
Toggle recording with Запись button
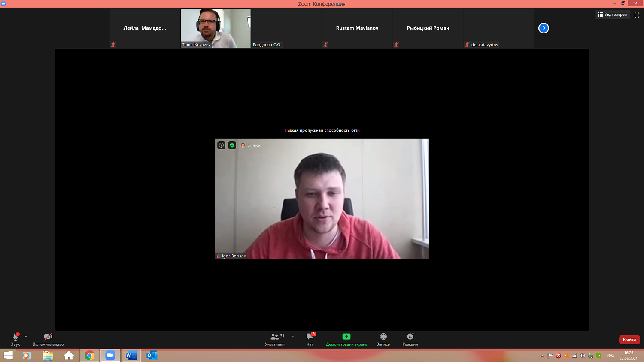[x=383, y=339]
